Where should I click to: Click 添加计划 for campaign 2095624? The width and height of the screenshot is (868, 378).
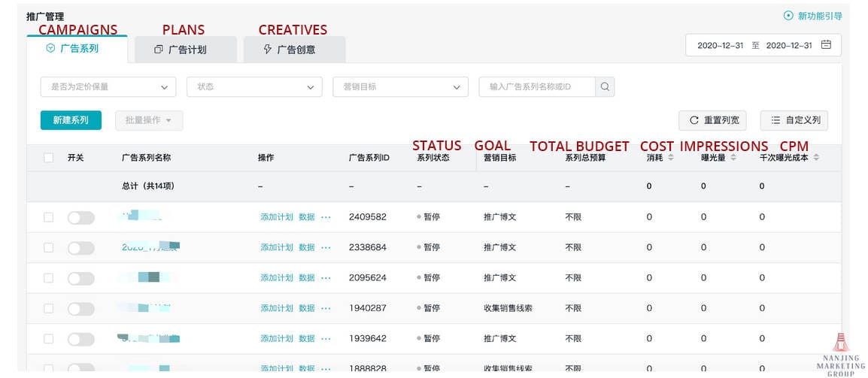click(277, 278)
